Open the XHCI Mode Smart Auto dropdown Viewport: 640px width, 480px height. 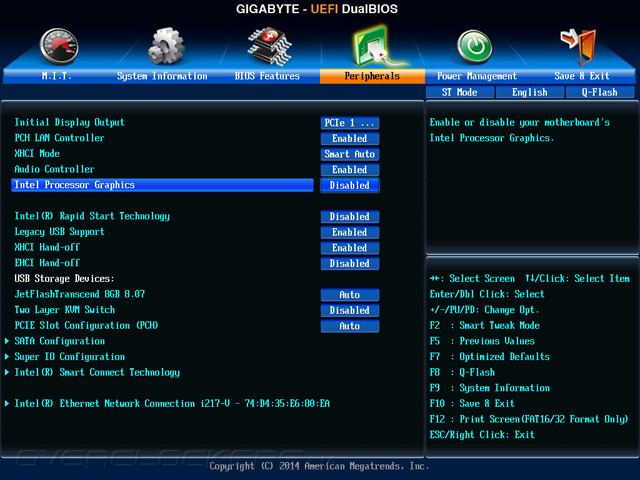click(x=350, y=154)
